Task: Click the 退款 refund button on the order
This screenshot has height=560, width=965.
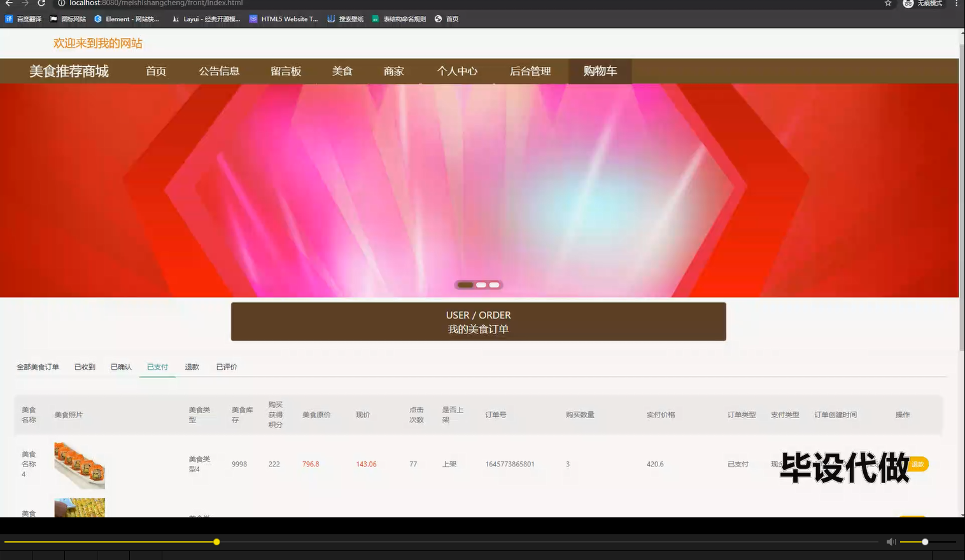Action: click(x=918, y=465)
